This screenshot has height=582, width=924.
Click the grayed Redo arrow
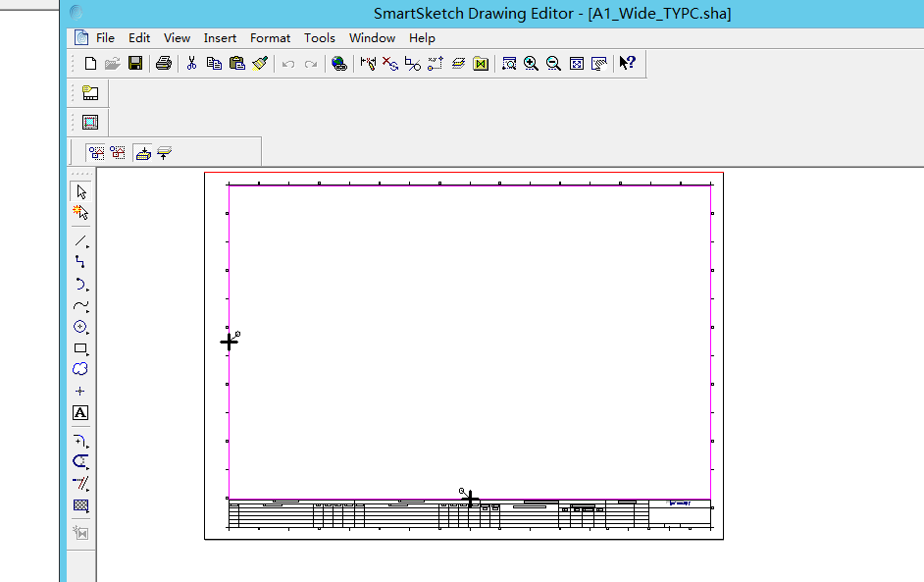311,64
